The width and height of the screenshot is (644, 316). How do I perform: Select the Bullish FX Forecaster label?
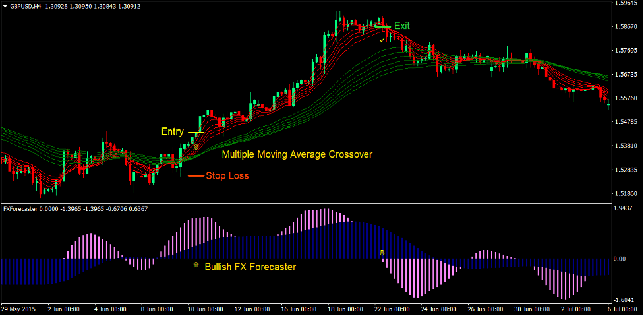coord(250,267)
